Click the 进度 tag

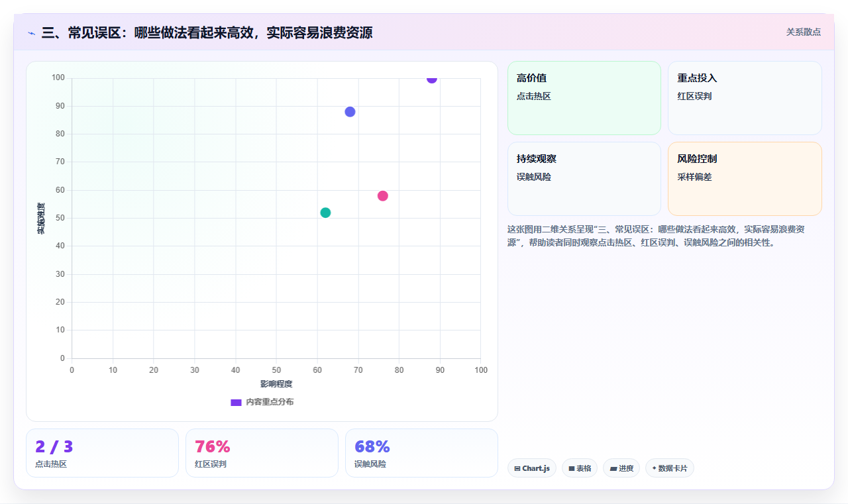pos(621,468)
